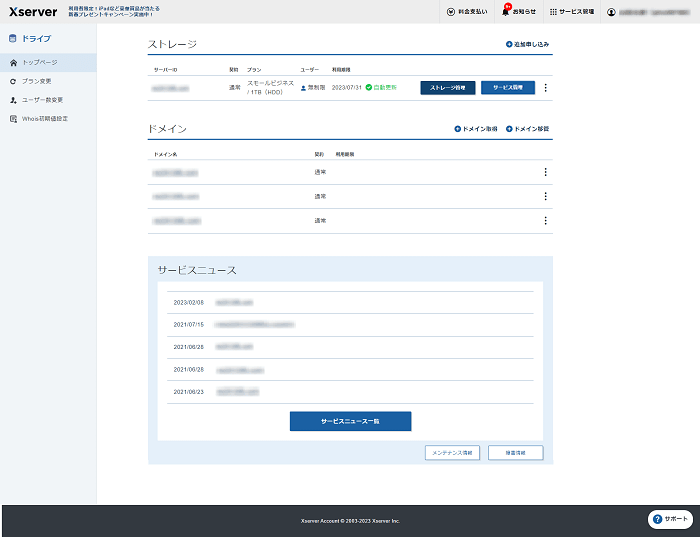
Task: Open お知らせ notifications bell
Action: pyautogui.click(x=519, y=12)
